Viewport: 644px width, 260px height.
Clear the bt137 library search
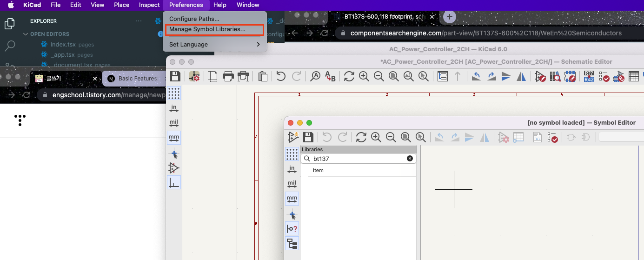[x=410, y=159]
